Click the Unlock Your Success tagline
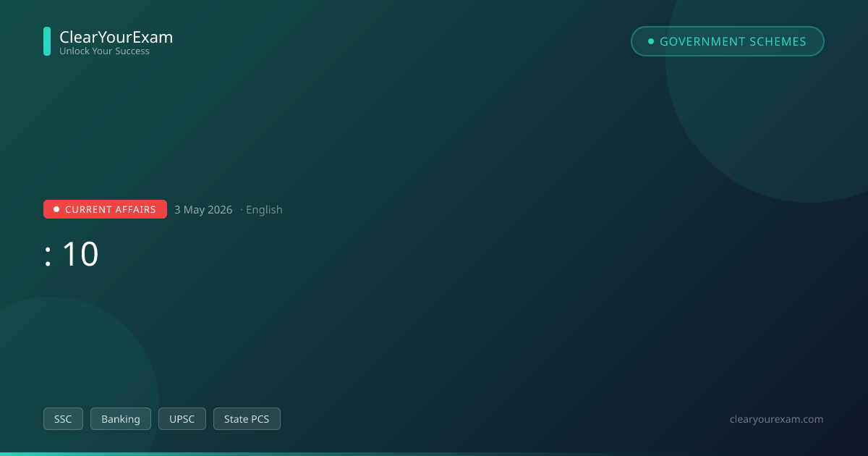Viewport: 868px width, 456px height. pos(104,51)
